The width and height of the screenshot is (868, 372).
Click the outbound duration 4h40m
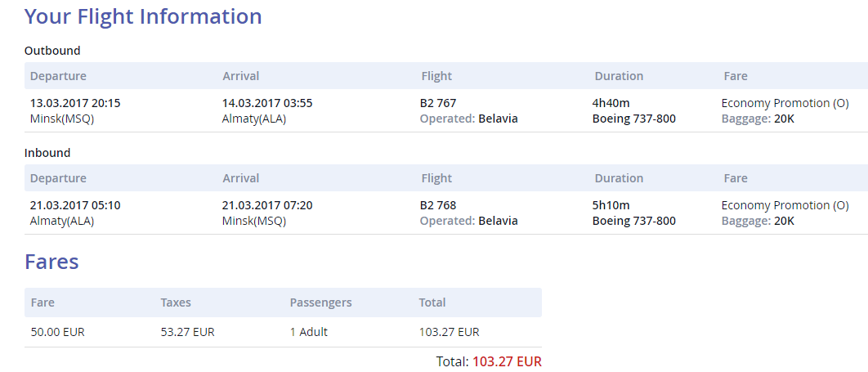coord(611,103)
